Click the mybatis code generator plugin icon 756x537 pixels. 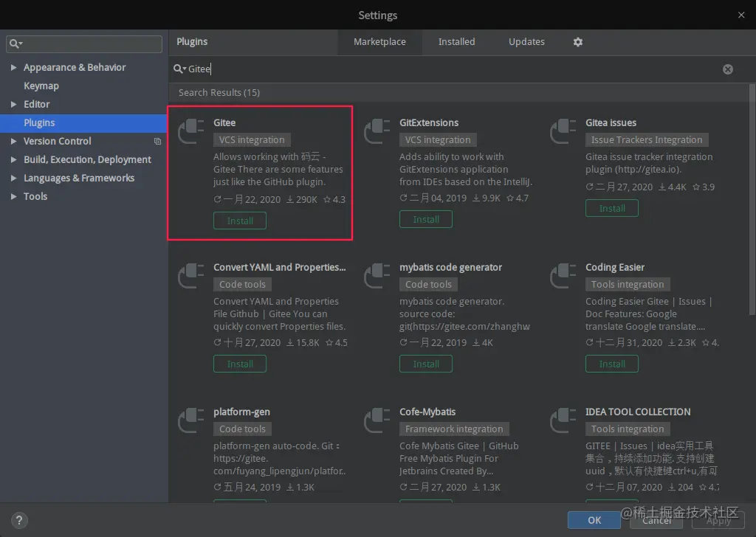pos(377,276)
